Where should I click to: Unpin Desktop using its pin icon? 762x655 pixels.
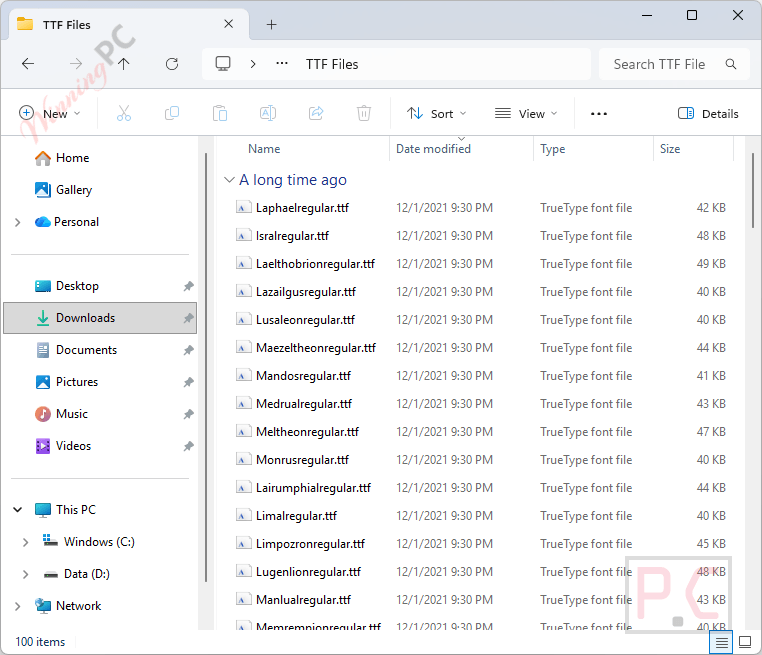(x=189, y=286)
